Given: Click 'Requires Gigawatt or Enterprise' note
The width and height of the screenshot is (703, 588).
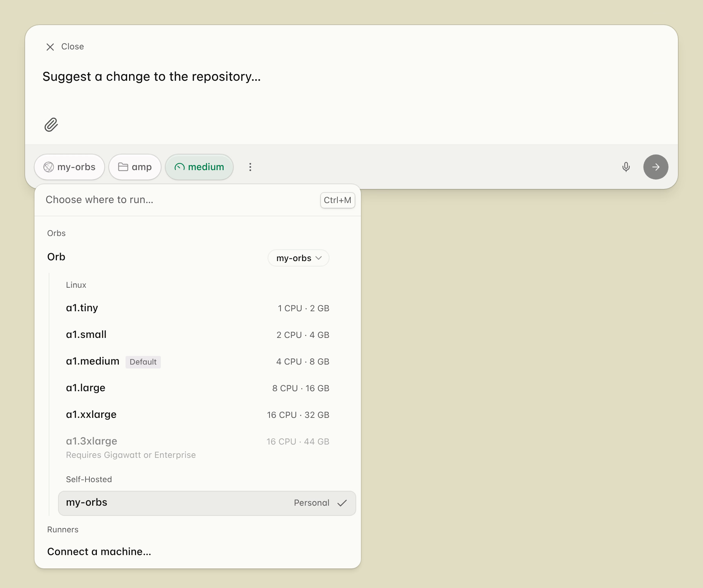Looking at the screenshot, I should click(x=131, y=455).
